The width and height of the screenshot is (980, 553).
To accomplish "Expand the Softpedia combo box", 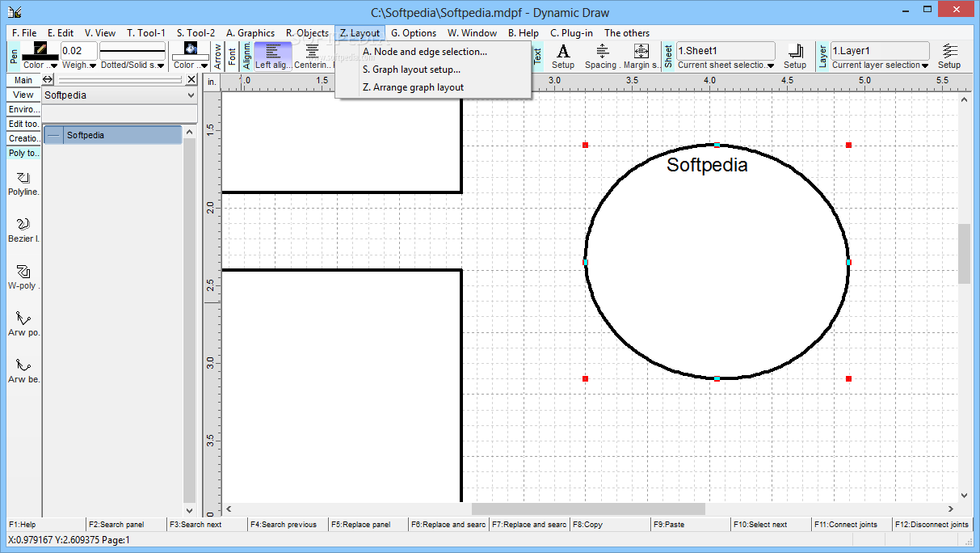I will tap(191, 95).
